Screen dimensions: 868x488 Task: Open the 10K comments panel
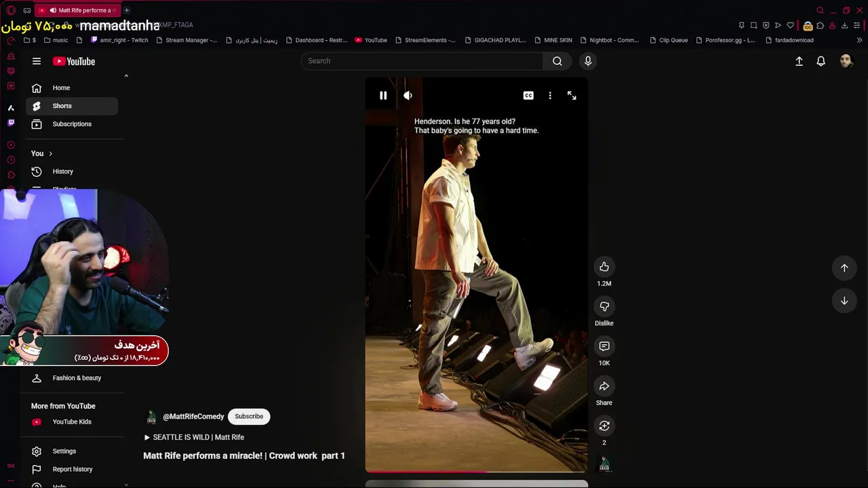tap(604, 346)
